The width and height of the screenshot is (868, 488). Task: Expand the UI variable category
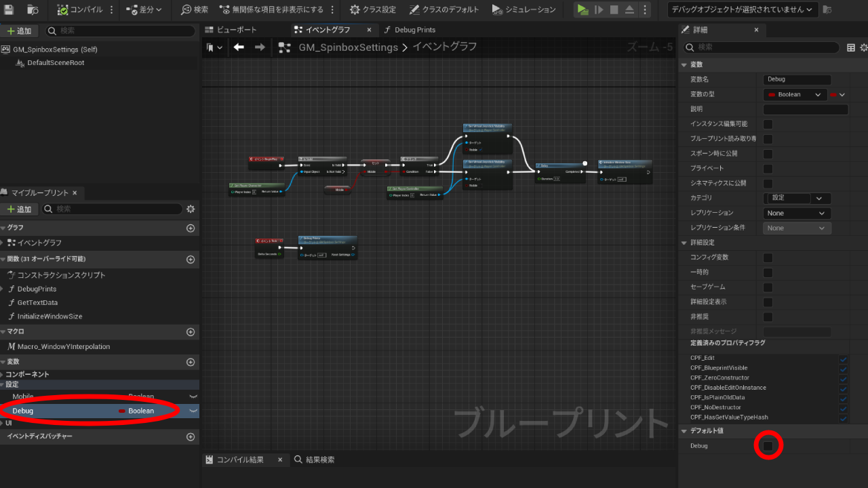click(x=3, y=423)
